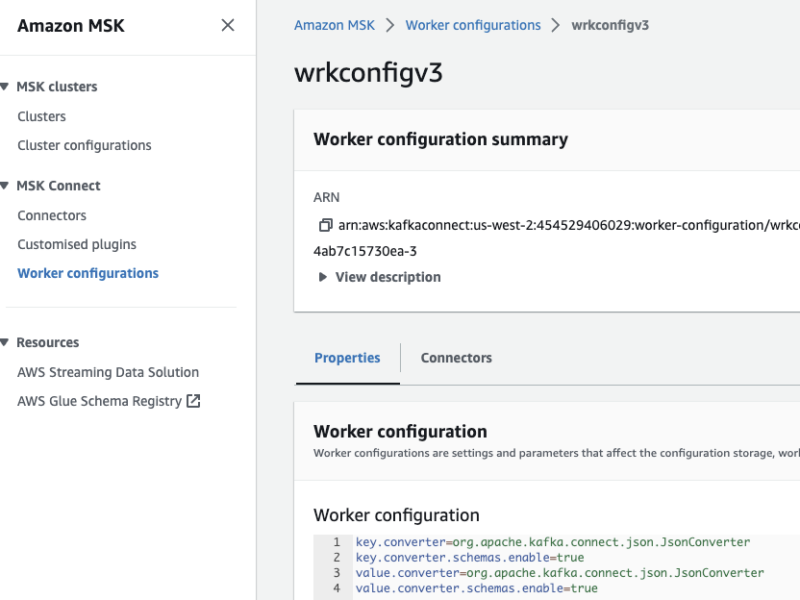The image size is (800, 600).
Task: Select Worker configurations in the sidebar
Action: pyautogui.click(x=87, y=273)
